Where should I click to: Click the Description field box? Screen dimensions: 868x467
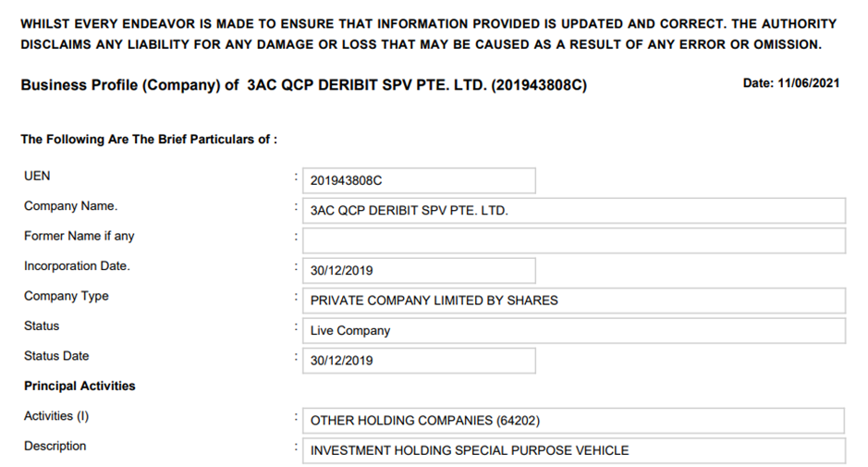tap(573, 450)
